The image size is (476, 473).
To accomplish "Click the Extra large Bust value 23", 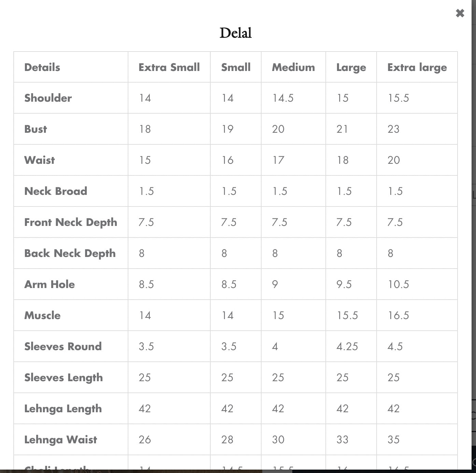I will pyautogui.click(x=393, y=129).
